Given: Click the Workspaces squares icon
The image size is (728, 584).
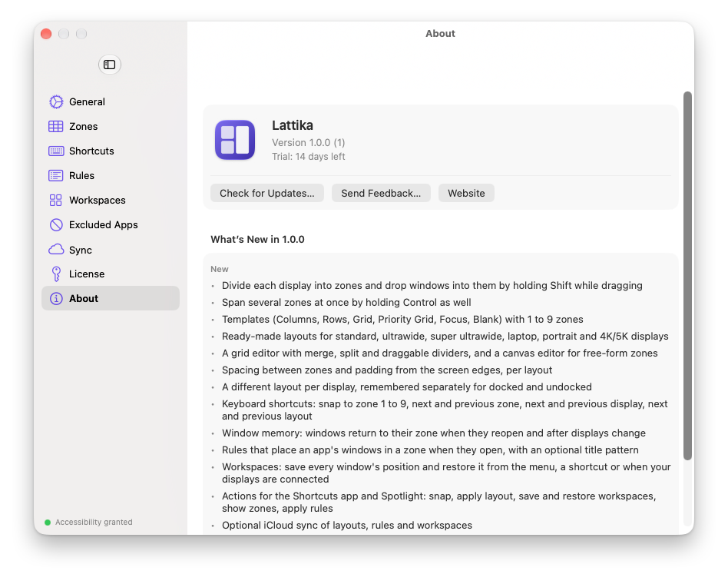Looking at the screenshot, I should pyautogui.click(x=56, y=201).
